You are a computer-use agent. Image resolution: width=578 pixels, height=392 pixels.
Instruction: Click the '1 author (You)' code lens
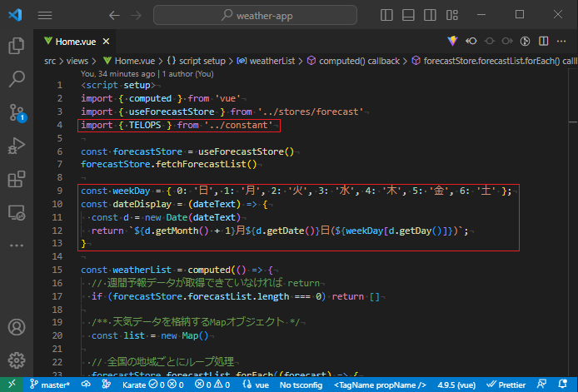pyautogui.click(x=188, y=74)
